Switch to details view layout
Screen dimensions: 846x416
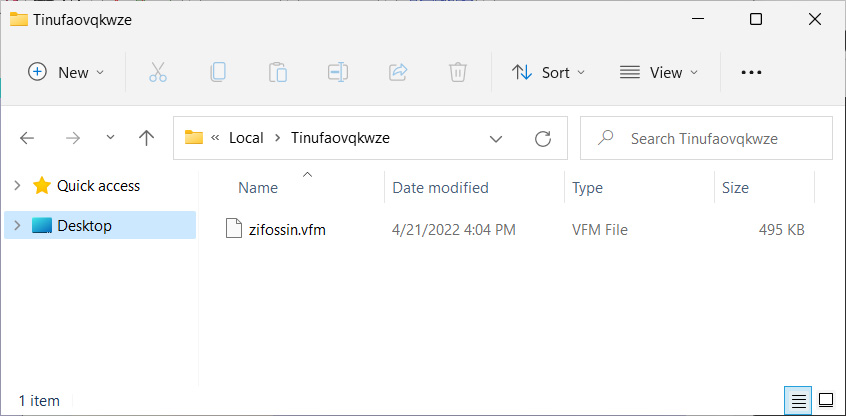pos(799,400)
